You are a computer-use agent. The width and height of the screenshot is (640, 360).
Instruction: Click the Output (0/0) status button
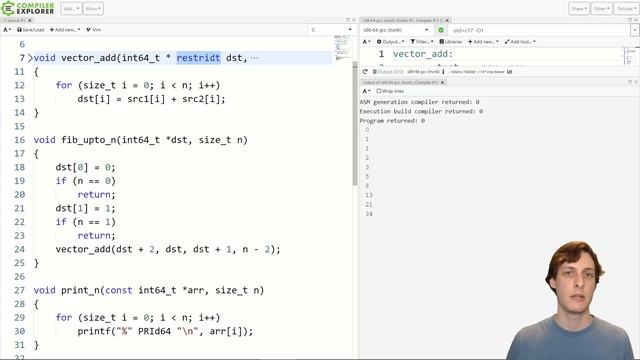pos(388,72)
